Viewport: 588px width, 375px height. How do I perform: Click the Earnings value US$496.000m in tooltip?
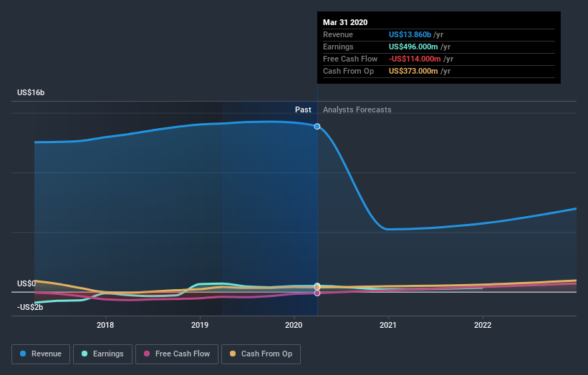point(413,47)
